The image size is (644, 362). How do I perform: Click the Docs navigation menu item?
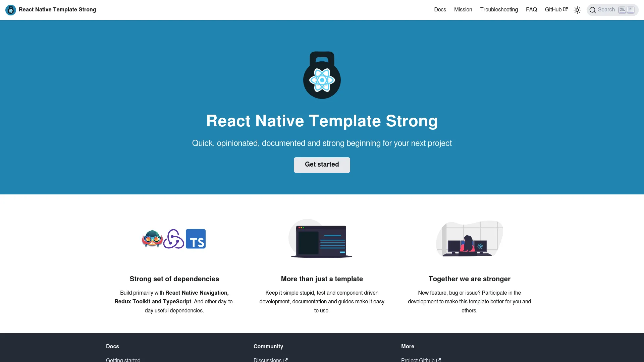[440, 9]
